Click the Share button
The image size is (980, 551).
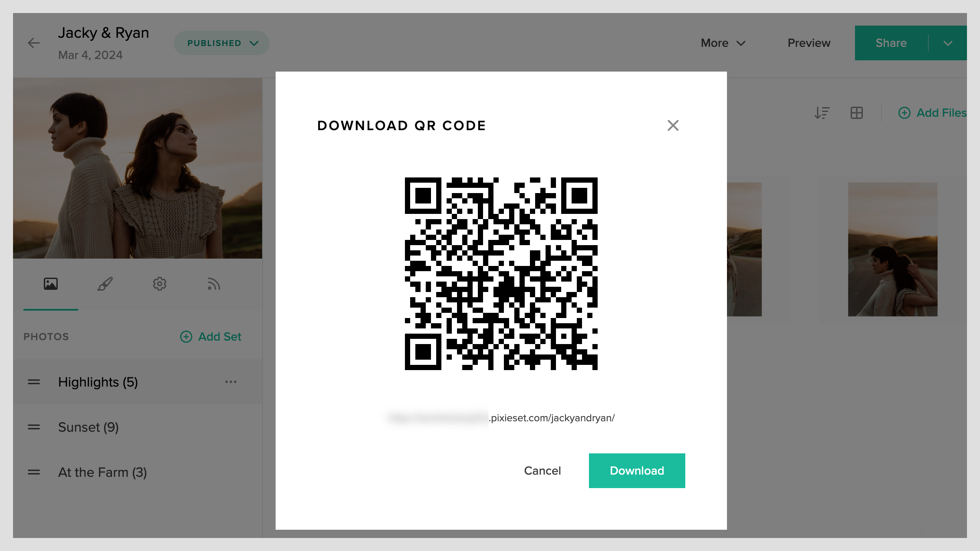point(891,43)
